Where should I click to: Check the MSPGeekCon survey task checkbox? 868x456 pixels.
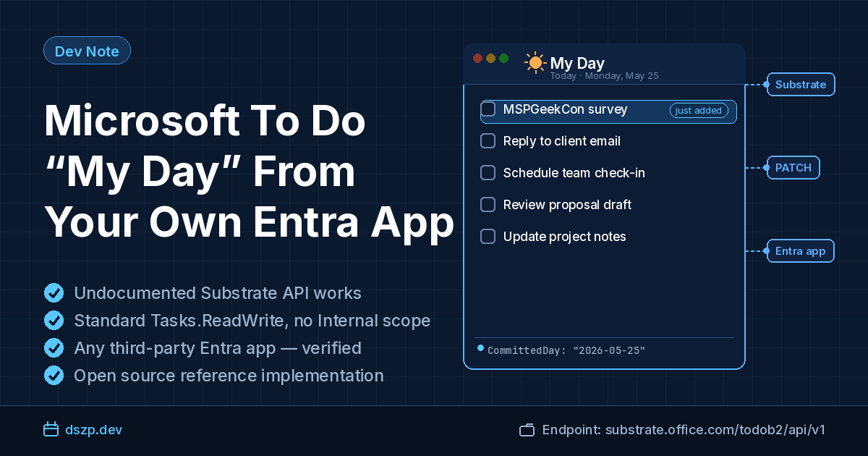coord(488,109)
